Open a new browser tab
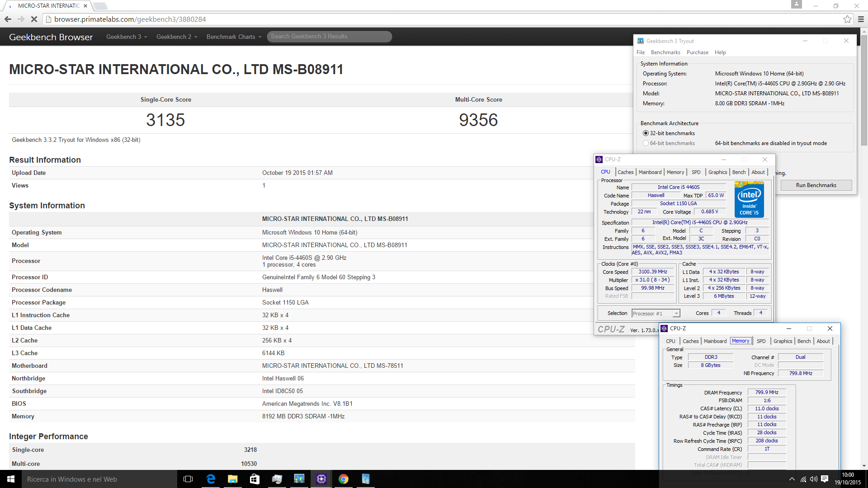This screenshot has height=488, width=868. 100,6
